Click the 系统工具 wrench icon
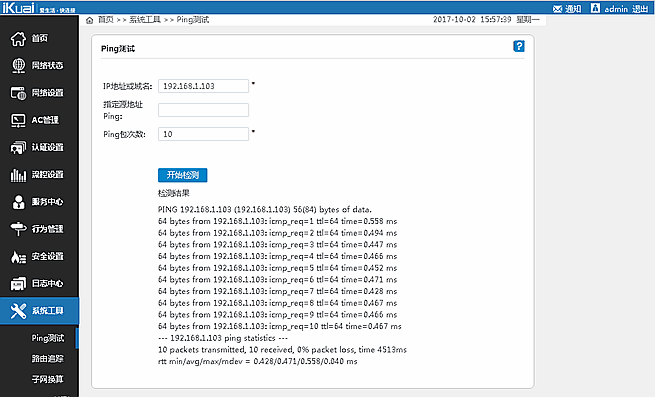Image resolution: width=656 pixels, height=398 pixels. pyautogui.click(x=18, y=311)
